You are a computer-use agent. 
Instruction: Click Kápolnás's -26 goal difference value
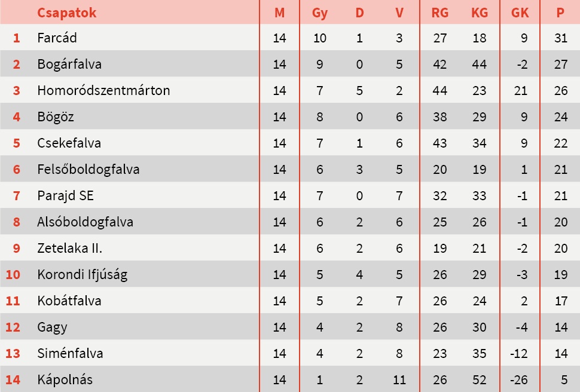(518, 379)
